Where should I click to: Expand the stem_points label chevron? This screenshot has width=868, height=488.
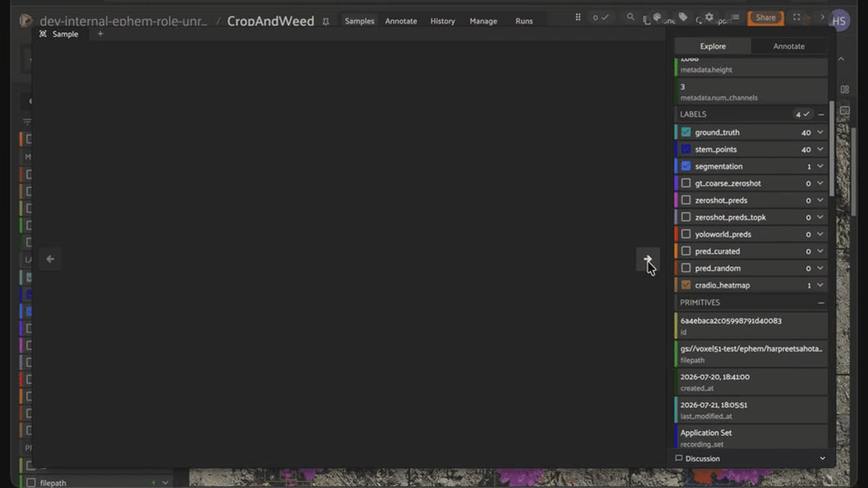tap(820, 150)
